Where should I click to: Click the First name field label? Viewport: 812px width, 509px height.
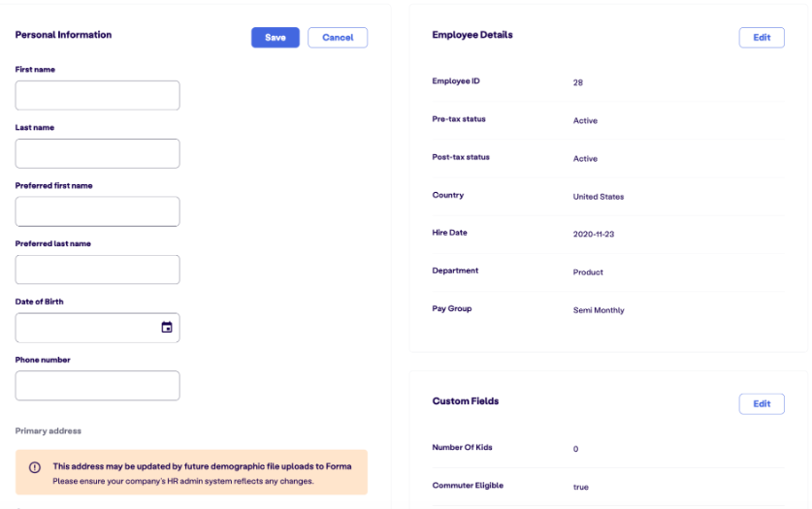tap(35, 69)
